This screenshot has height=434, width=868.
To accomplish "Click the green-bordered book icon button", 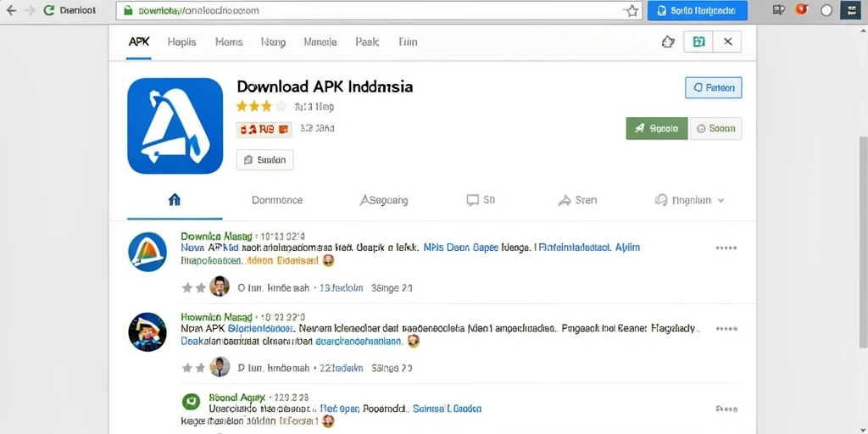I will pos(698,42).
